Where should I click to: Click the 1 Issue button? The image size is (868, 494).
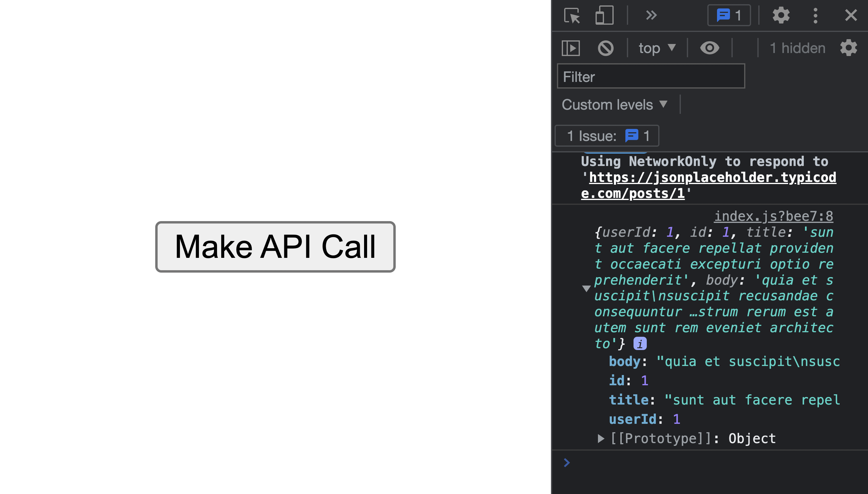point(607,136)
